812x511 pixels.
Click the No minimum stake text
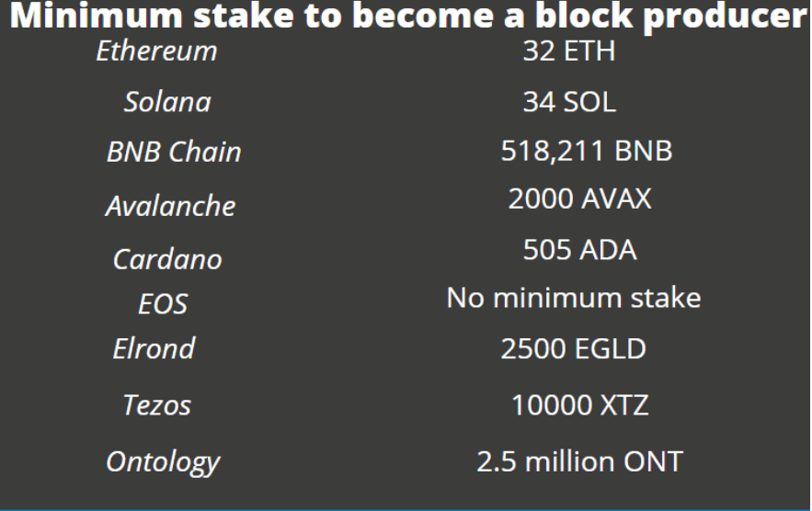573,298
